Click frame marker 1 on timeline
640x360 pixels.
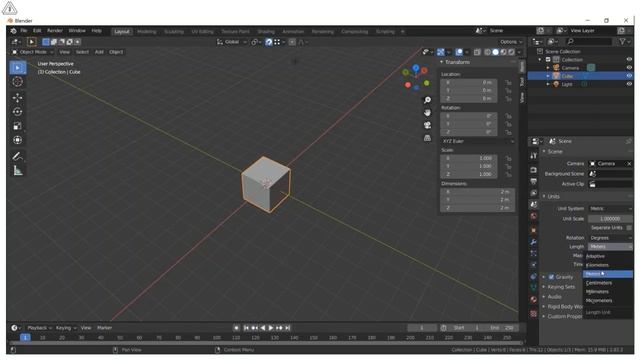25,338
